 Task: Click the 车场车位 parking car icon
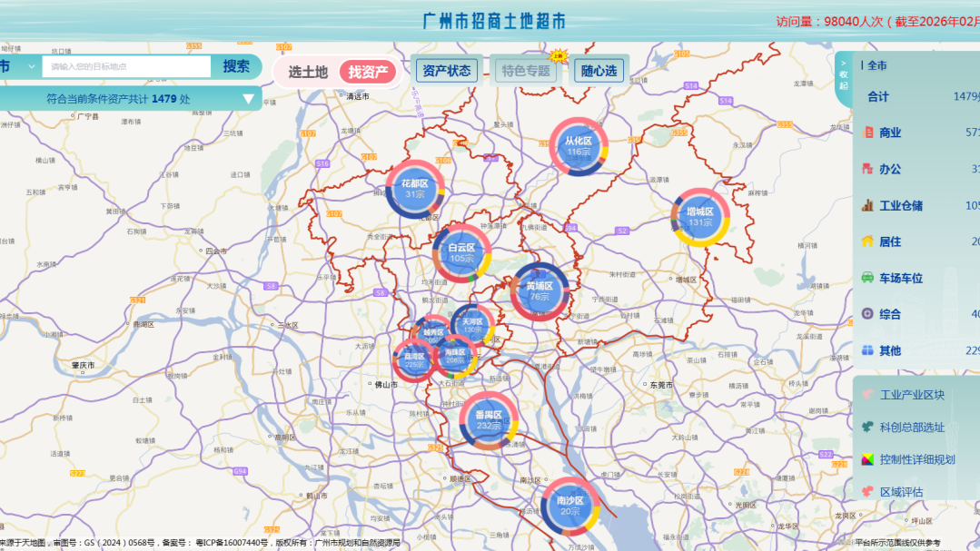tap(867, 278)
